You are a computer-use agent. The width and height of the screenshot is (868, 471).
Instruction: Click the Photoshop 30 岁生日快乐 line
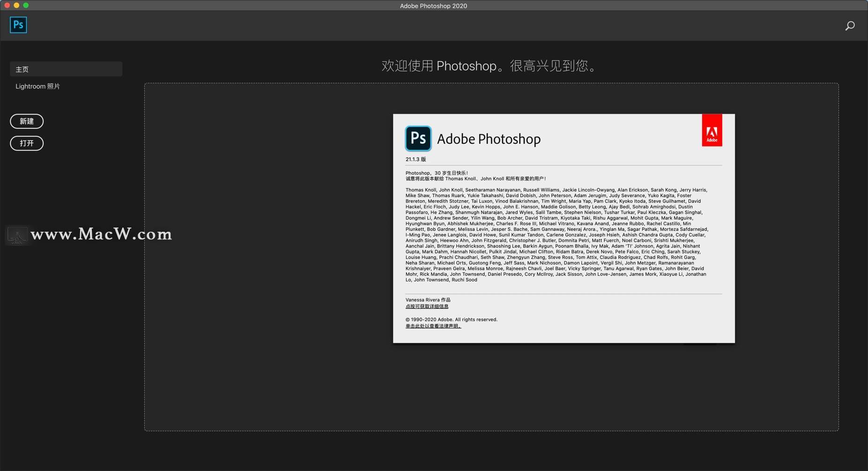(x=437, y=173)
